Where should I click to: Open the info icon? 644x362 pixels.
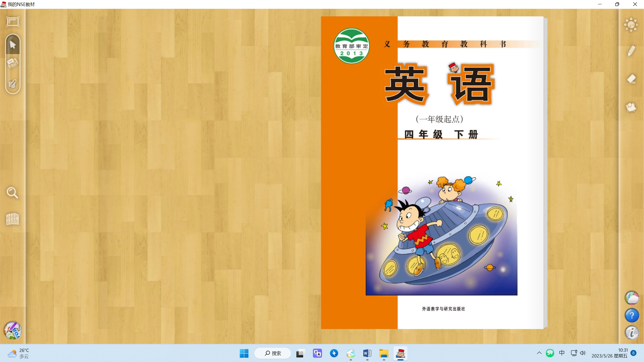pos(632,332)
